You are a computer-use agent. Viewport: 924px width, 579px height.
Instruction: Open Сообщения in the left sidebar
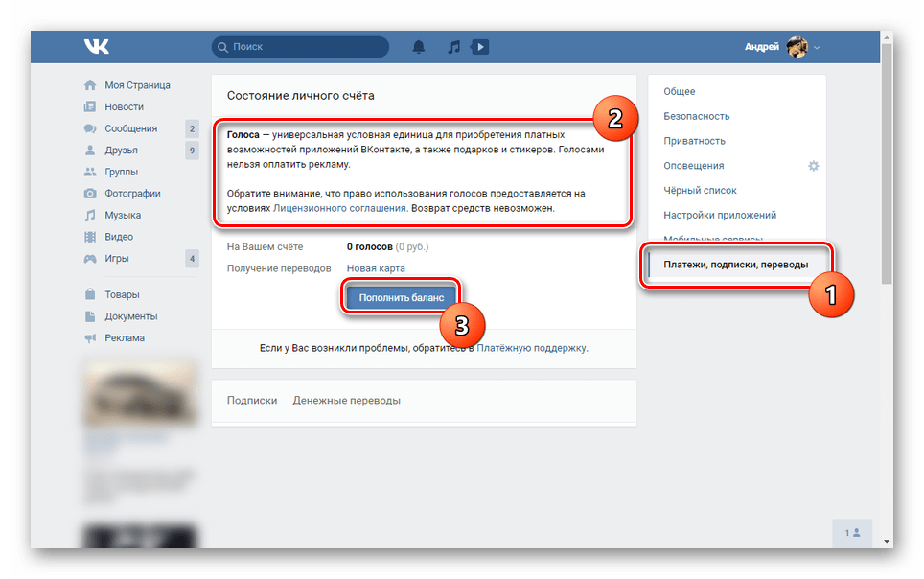[x=130, y=128]
